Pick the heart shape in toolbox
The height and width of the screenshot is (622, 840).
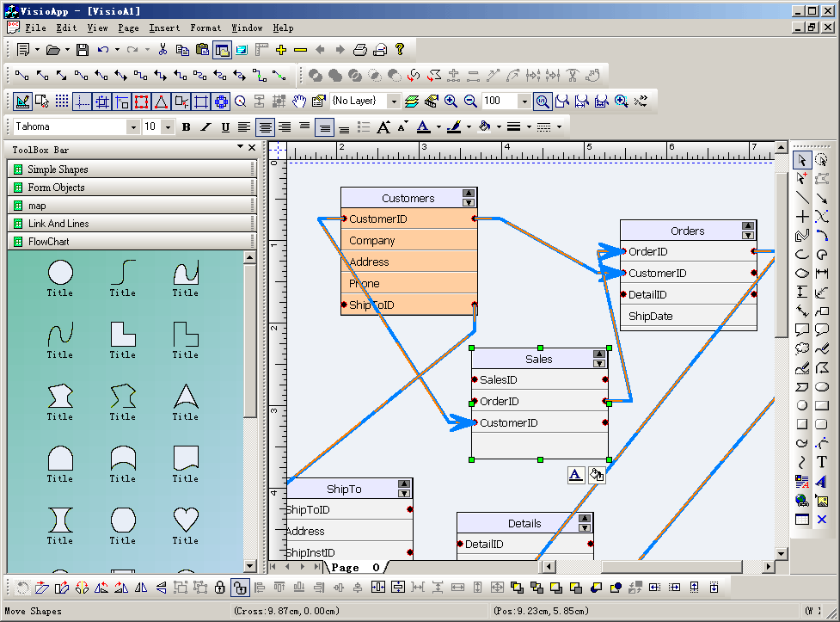click(185, 520)
